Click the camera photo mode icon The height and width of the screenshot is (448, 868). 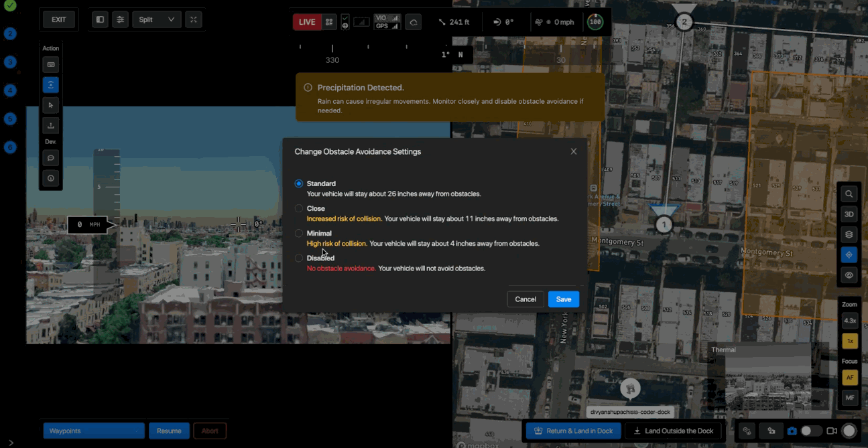792,431
